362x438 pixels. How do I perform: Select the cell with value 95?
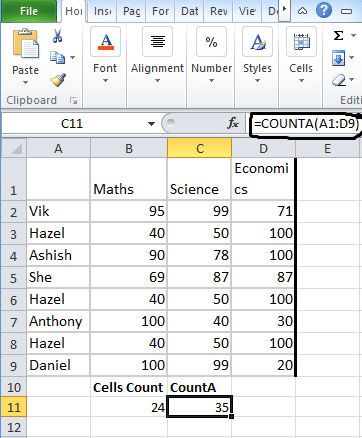[x=129, y=211]
